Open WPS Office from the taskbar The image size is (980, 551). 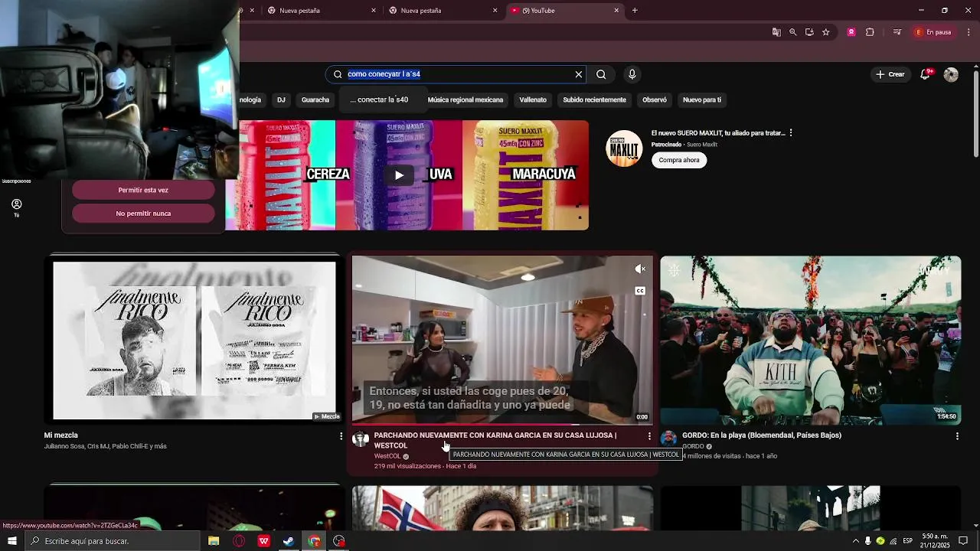(264, 541)
